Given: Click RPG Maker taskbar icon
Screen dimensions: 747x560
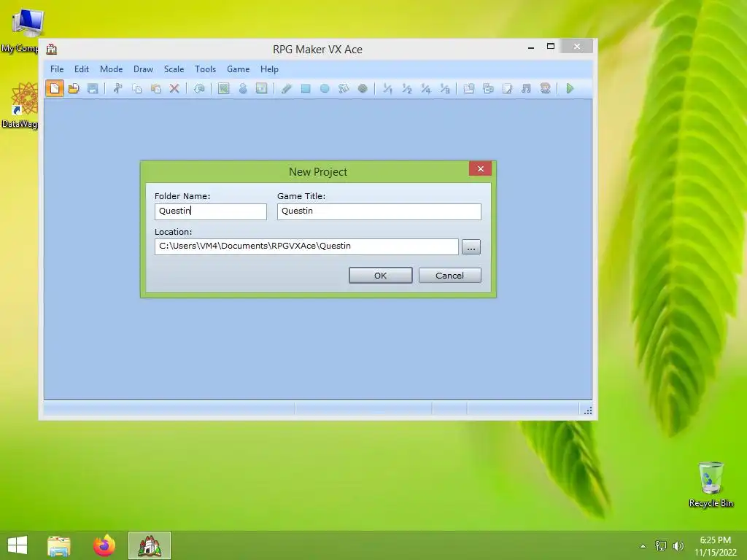Looking at the screenshot, I should pos(150,545).
